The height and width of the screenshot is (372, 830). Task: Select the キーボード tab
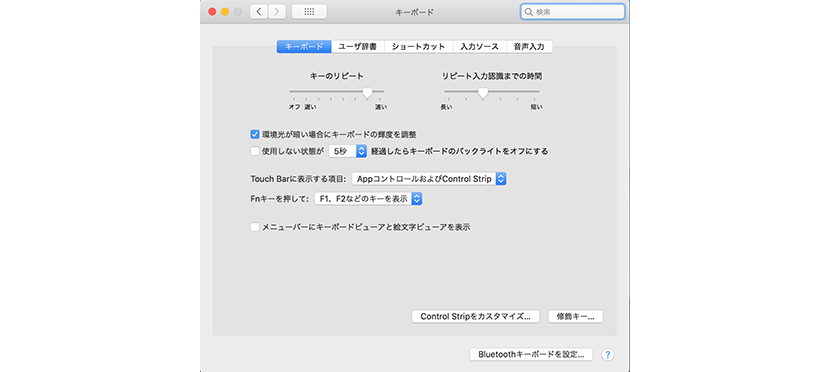(304, 47)
